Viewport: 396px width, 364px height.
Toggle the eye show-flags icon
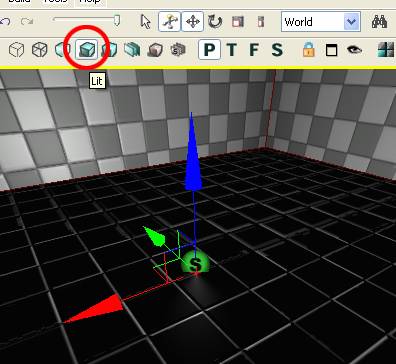(x=354, y=50)
